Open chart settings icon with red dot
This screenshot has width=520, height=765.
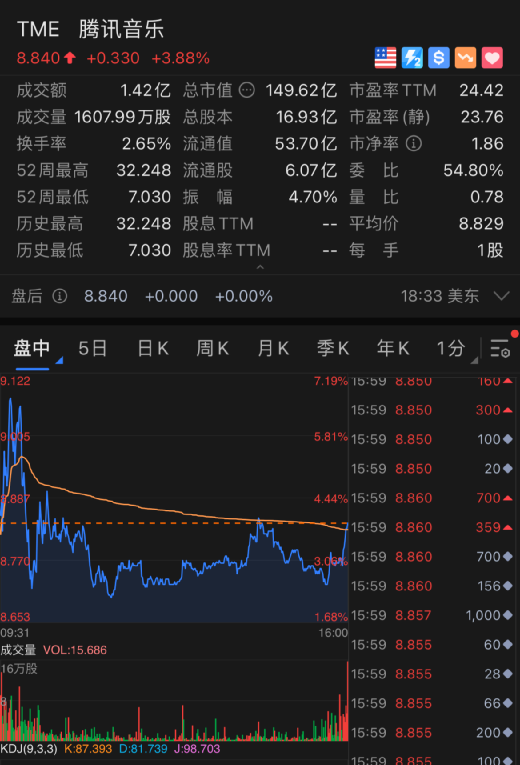click(501, 347)
